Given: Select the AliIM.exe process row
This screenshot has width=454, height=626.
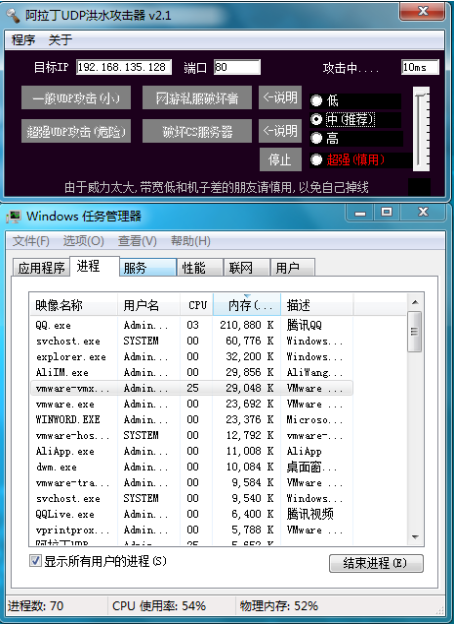Looking at the screenshot, I should click(x=192, y=372).
